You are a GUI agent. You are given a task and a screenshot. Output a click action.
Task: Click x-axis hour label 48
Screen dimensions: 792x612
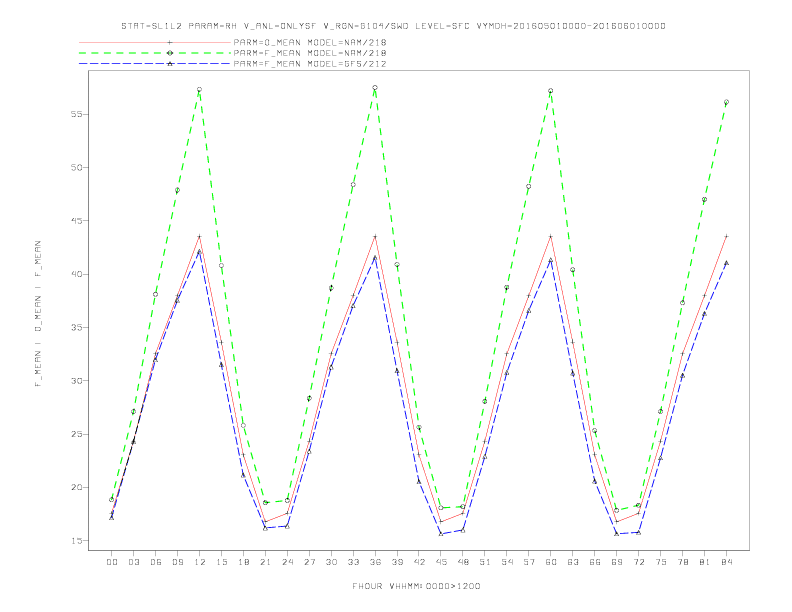click(463, 562)
